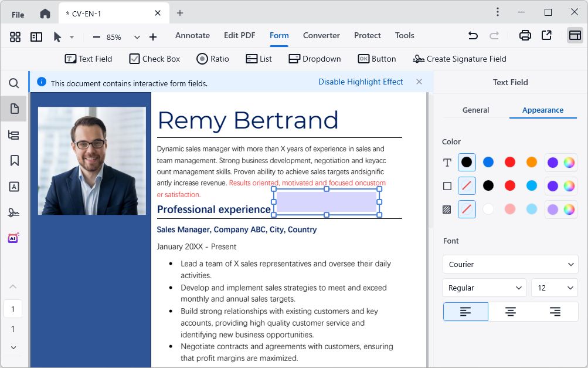Switch to the General properties tab
The width and height of the screenshot is (588, 368).
click(x=475, y=110)
